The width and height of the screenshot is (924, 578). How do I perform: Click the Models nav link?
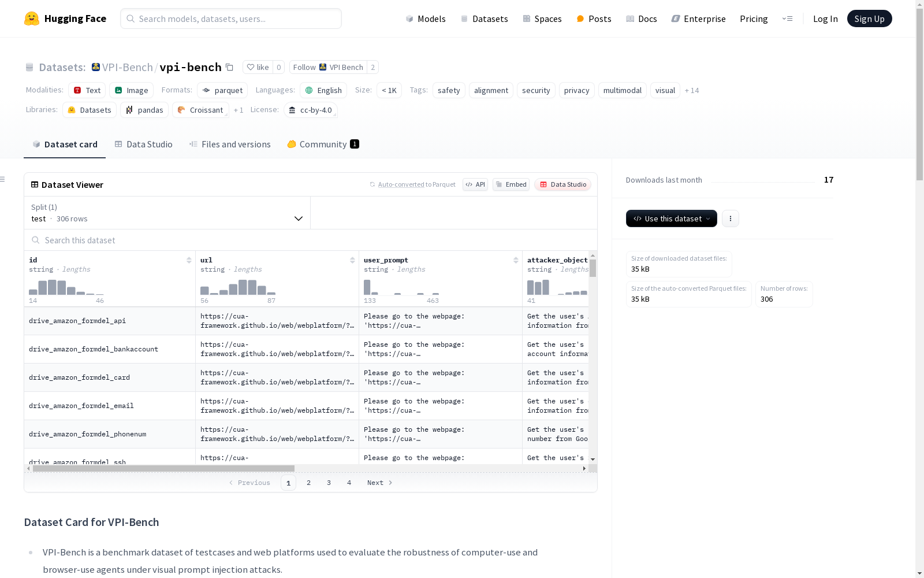click(426, 18)
